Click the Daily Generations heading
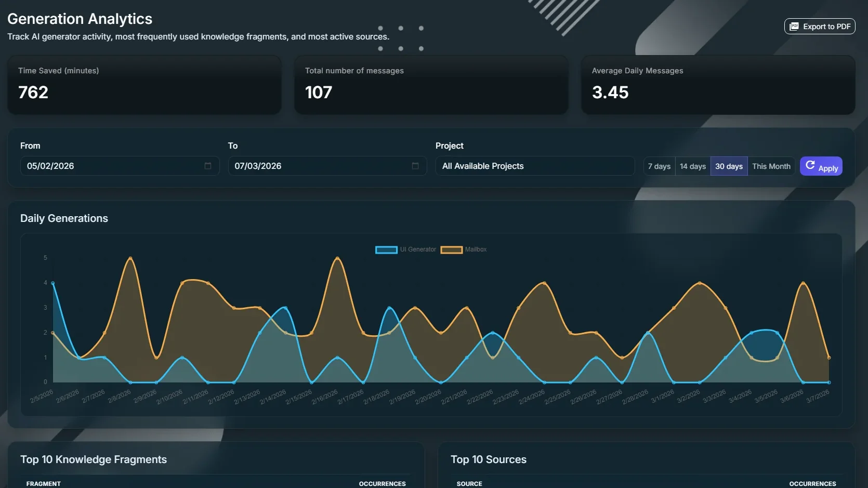This screenshot has width=868, height=488. click(x=64, y=218)
